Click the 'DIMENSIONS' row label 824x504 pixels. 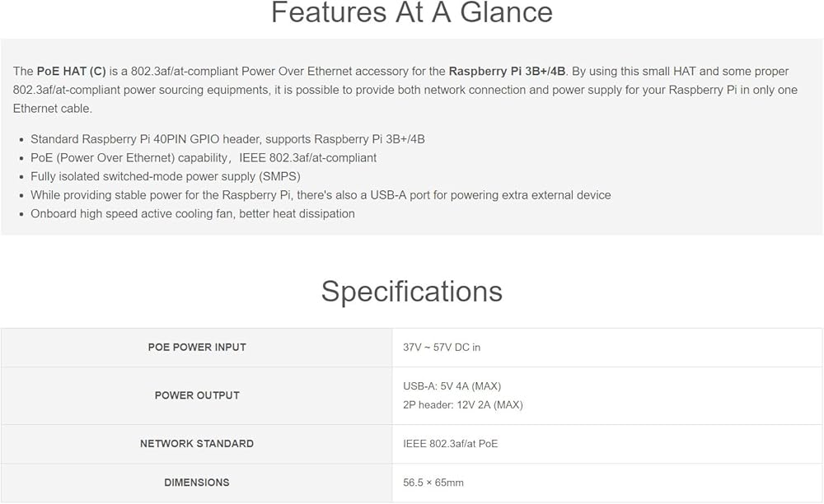coord(197,483)
